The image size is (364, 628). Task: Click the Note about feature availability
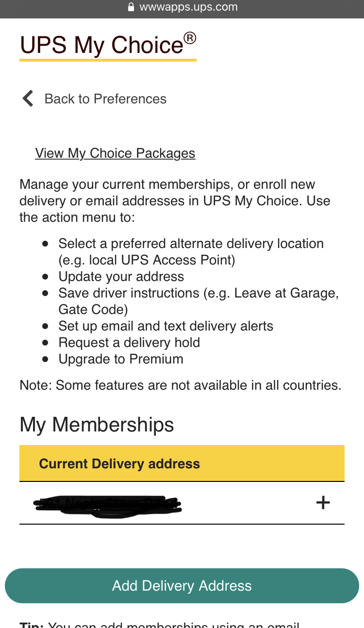pos(180,385)
